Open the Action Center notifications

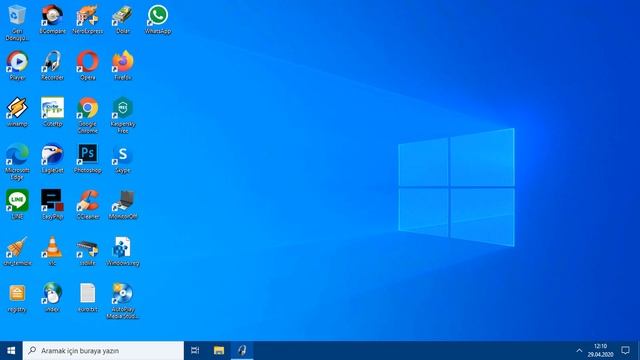point(625,350)
